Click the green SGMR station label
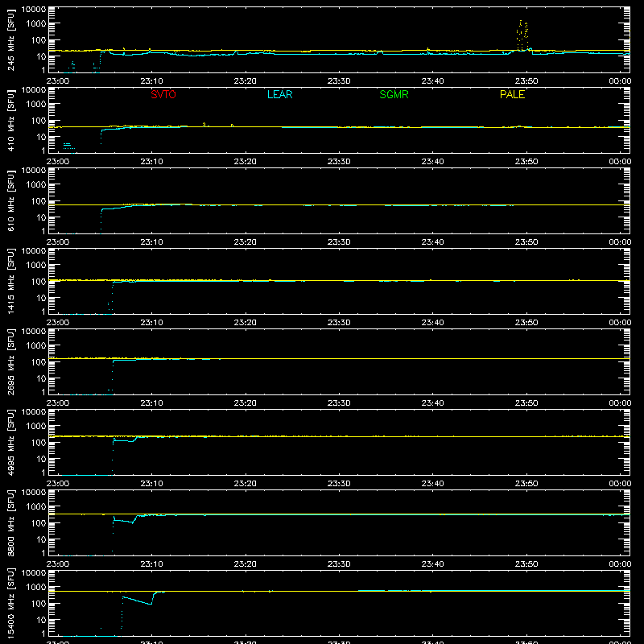644x644 pixels. pyautogui.click(x=394, y=94)
